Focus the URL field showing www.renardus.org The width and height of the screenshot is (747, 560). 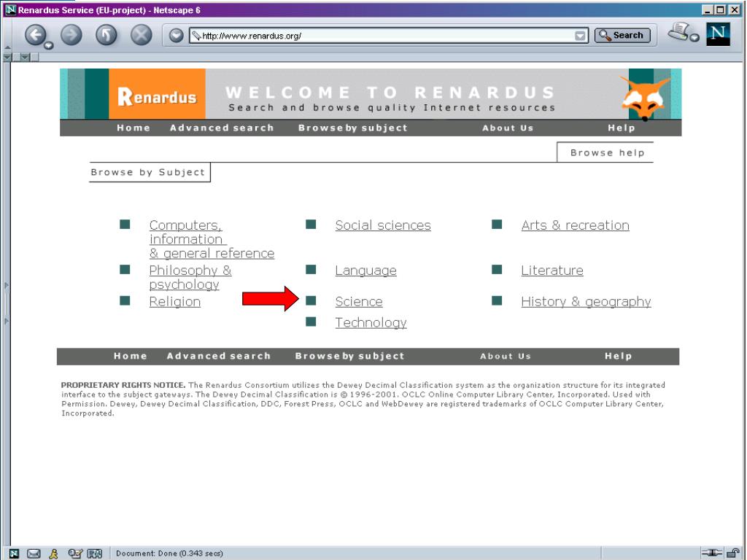388,36
